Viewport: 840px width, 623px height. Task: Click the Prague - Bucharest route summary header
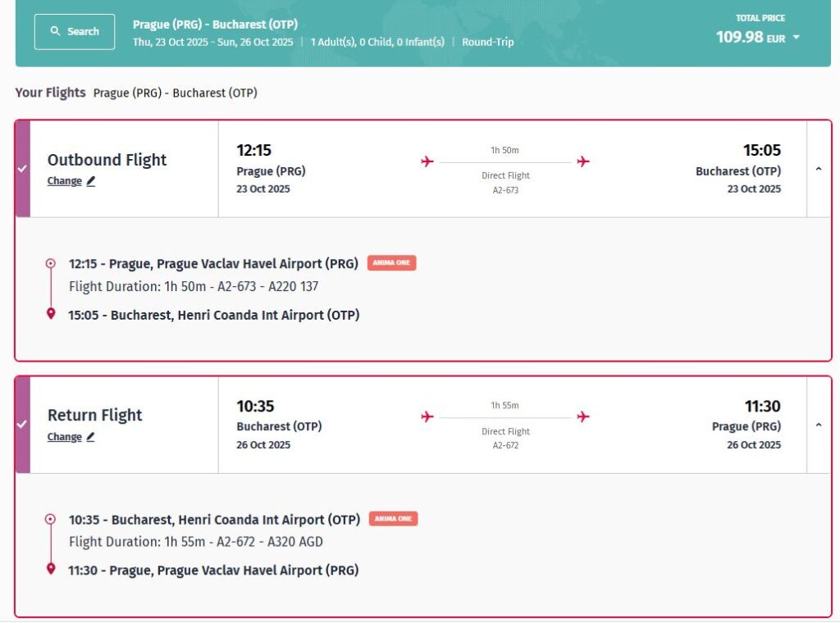[x=215, y=25]
